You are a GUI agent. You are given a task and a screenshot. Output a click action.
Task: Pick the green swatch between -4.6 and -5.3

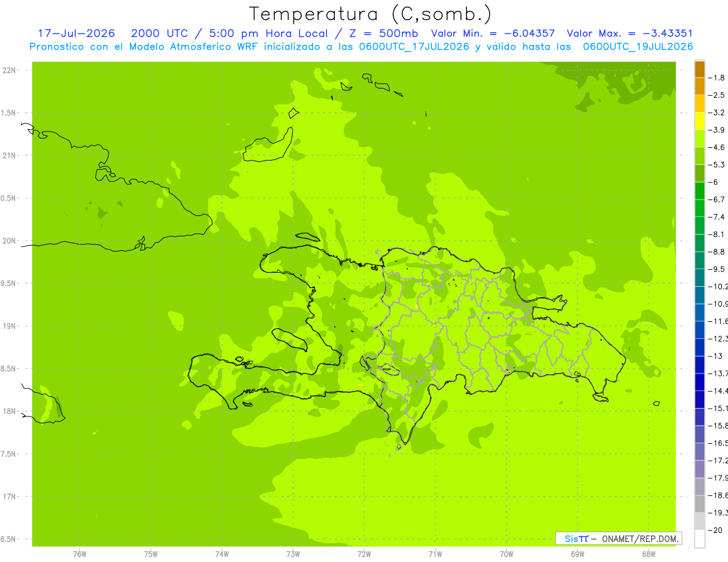[x=699, y=156]
